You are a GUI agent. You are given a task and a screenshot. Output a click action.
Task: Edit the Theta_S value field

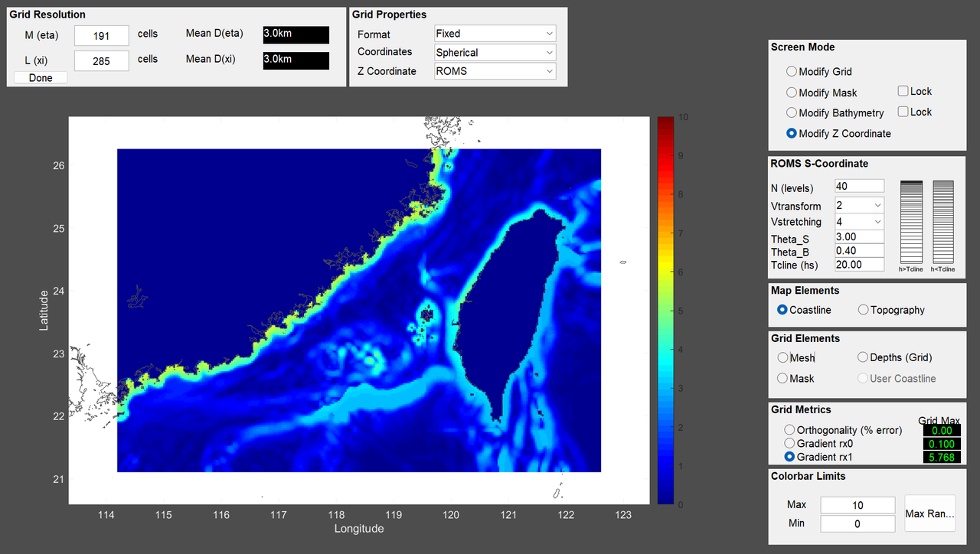860,238
